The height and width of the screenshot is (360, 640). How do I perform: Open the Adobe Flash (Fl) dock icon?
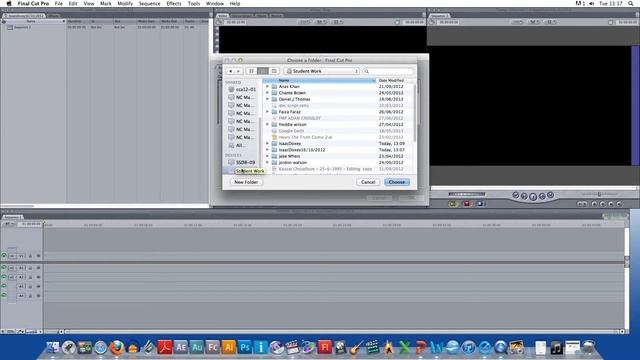click(324, 347)
